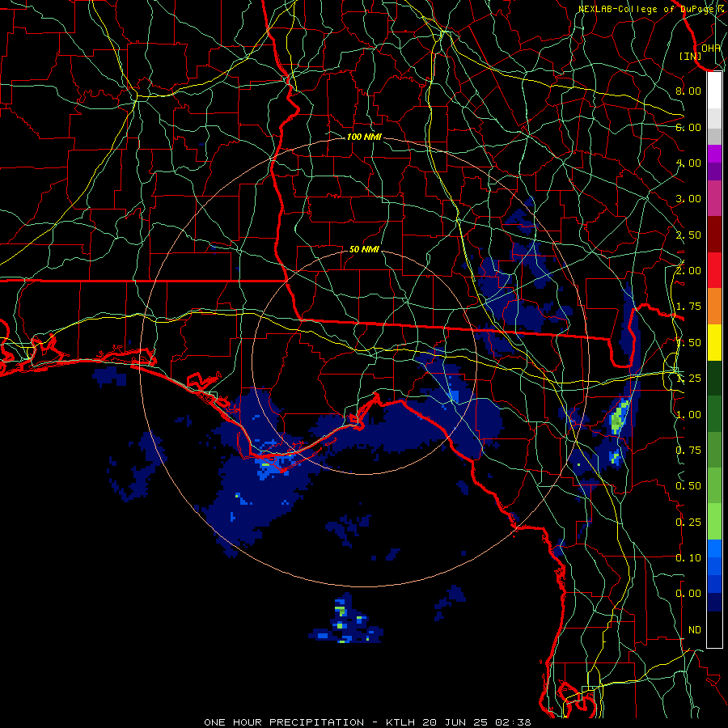Screen dimensions: 728x728
Task: Click the OHR product label
Action: pyautogui.click(x=711, y=48)
